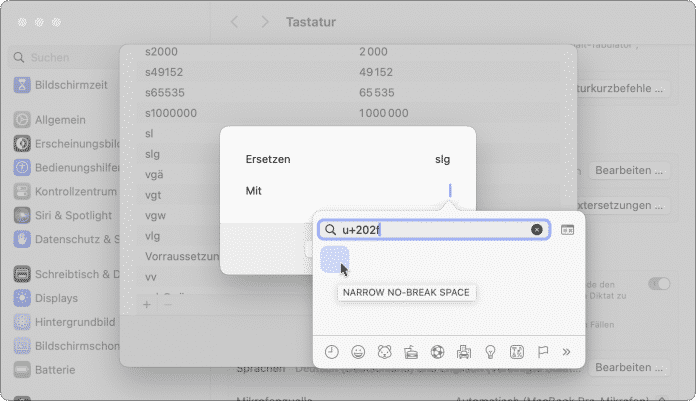
Task: Select the s1000000 replacement row
Action: coord(348,113)
